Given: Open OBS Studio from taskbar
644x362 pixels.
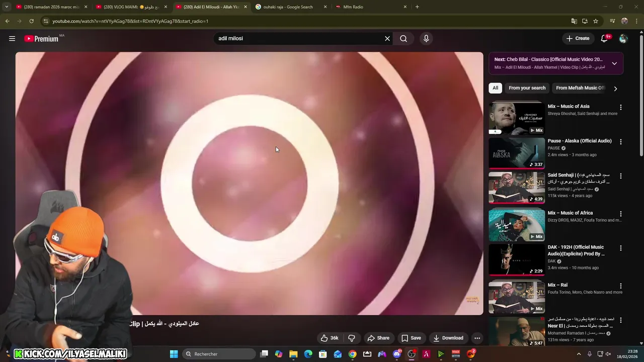Looking at the screenshot, I should point(412,354).
